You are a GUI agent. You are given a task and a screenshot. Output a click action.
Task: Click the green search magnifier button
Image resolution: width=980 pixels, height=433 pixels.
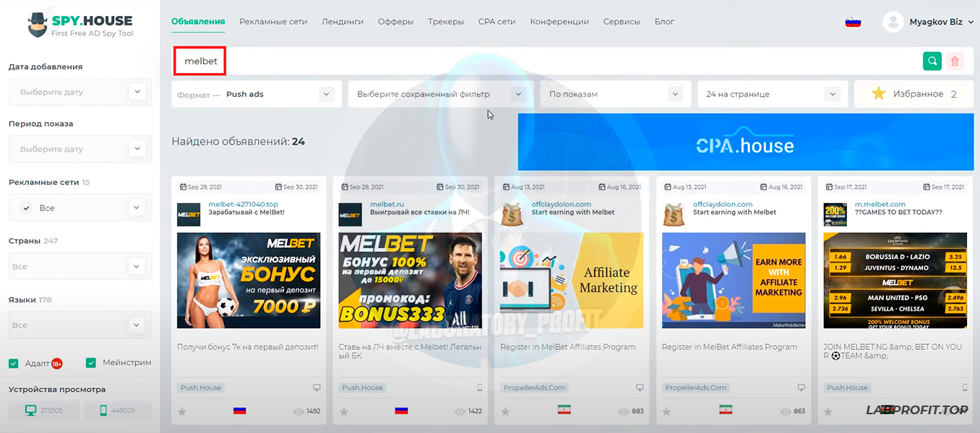point(932,61)
